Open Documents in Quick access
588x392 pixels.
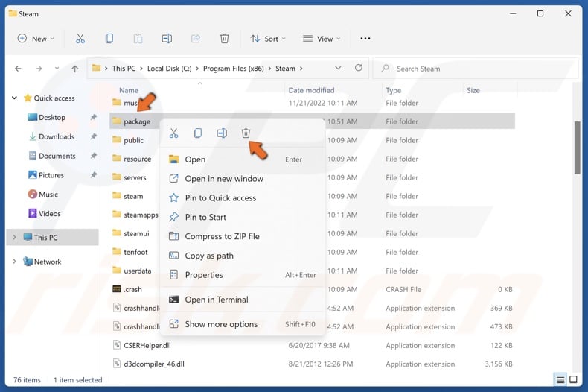tap(57, 156)
